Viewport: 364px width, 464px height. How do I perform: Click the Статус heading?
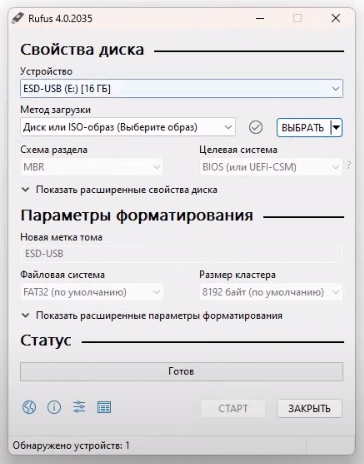(46, 341)
